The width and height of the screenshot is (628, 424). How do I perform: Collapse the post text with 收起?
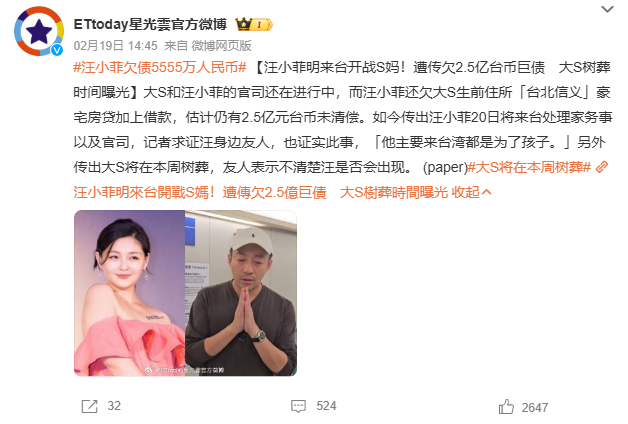pos(465,193)
